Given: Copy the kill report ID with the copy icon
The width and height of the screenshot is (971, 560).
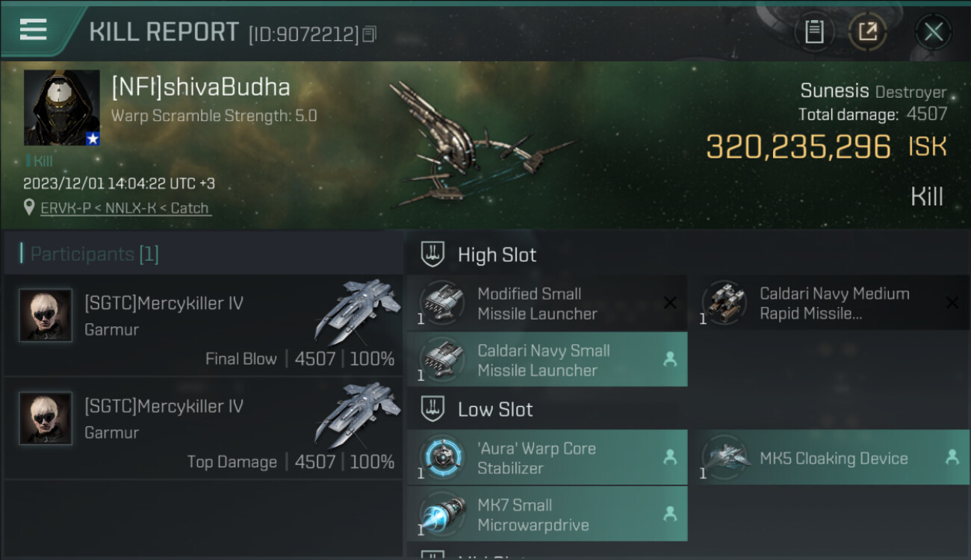Looking at the screenshot, I should pos(370,34).
